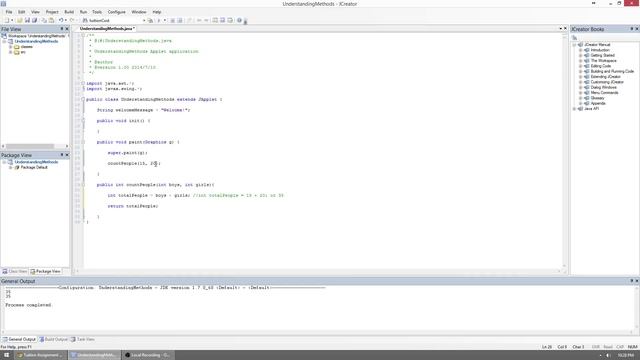Select Extending JCreator in Books tree

pyautogui.click(x=605, y=76)
